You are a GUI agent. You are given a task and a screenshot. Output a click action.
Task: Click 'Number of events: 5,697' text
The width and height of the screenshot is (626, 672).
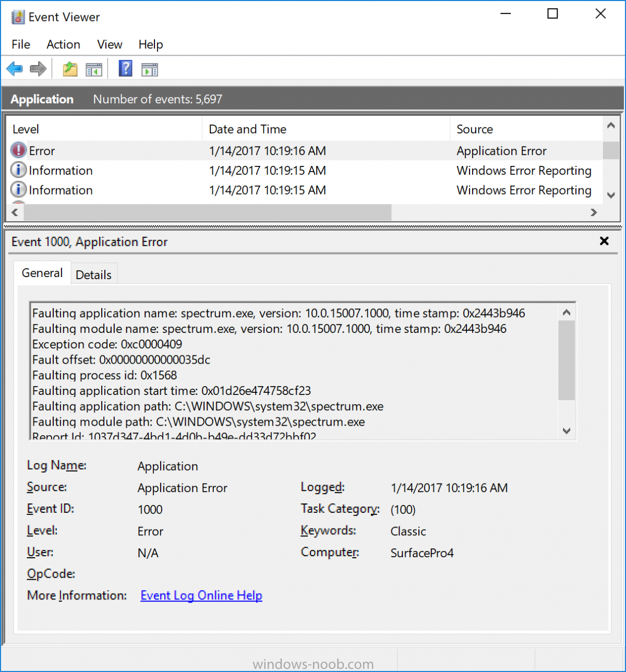click(158, 99)
